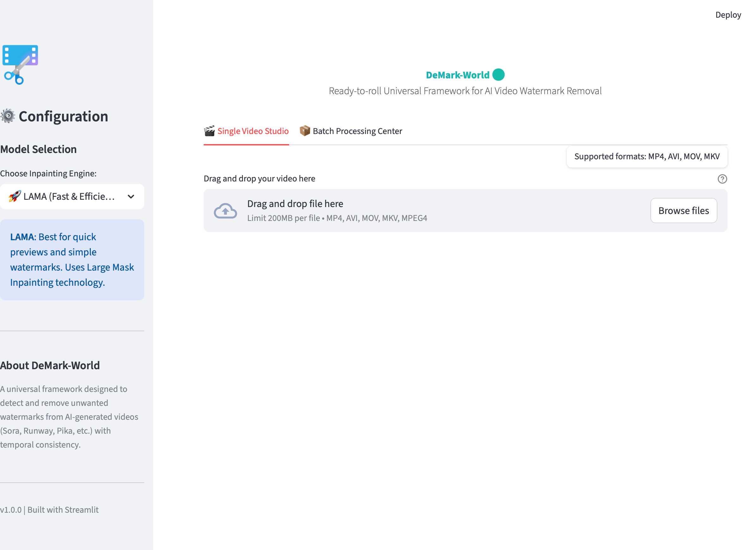
Task: Click the green circle next to DeMark-World
Action: click(498, 75)
